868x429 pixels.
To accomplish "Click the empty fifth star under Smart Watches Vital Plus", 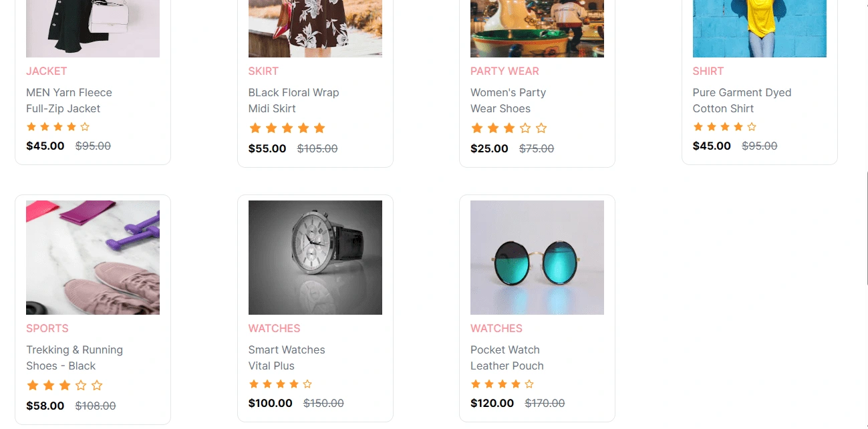I will [307, 384].
